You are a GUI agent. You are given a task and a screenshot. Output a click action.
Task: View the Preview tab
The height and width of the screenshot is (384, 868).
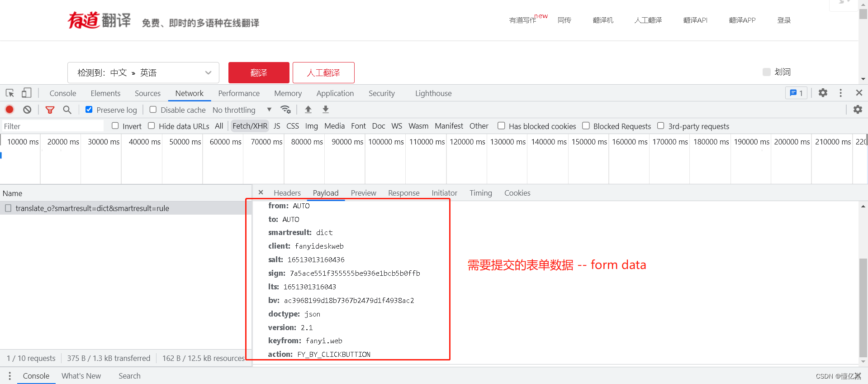(363, 193)
